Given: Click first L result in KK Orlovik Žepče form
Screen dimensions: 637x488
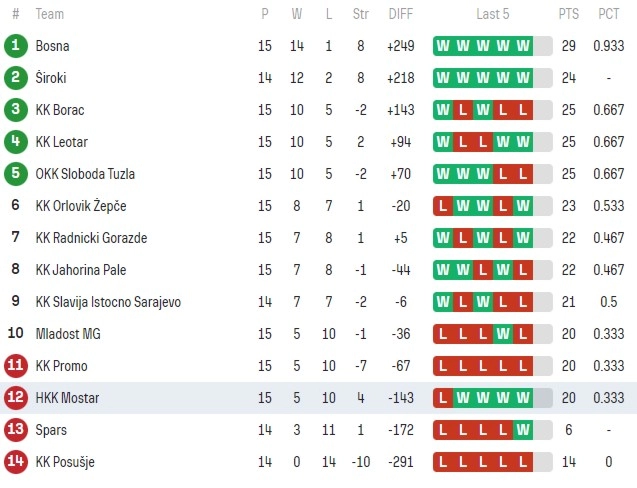Looking at the screenshot, I should coord(443,206).
